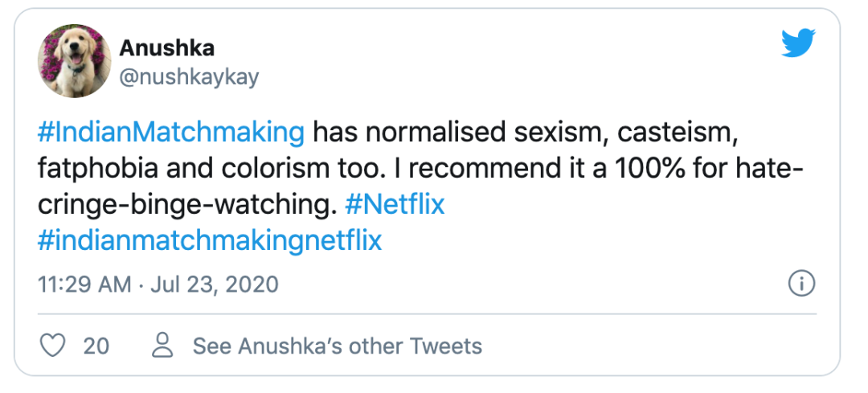Image resolution: width=868 pixels, height=393 pixels.
Task: Click the Jul 23, 2020 date
Action: tap(215, 285)
